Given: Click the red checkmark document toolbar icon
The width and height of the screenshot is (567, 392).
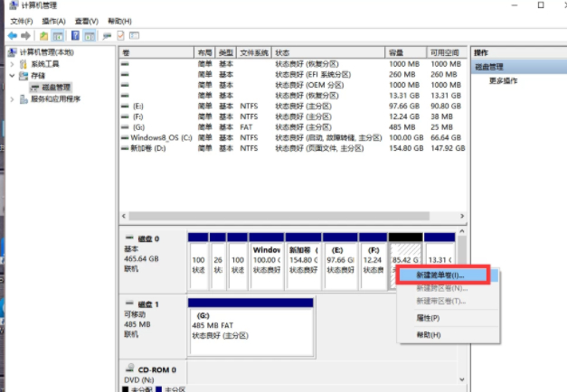Looking at the screenshot, I should click(x=121, y=36).
